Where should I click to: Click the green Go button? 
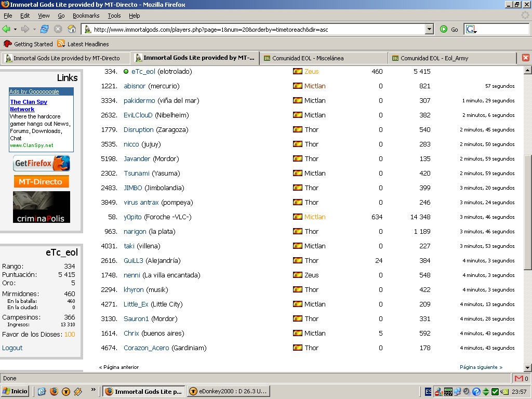(x=449, y=30)
